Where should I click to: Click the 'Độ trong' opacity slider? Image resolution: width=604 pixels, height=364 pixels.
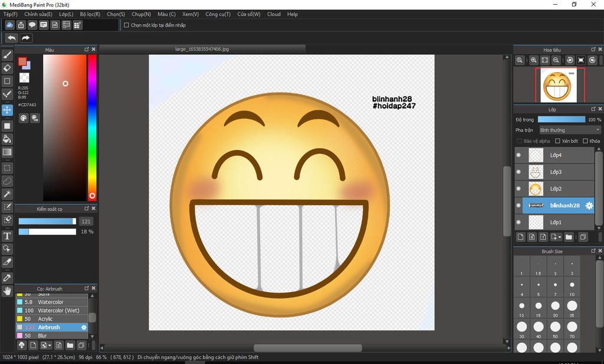[x=562, y=120]
